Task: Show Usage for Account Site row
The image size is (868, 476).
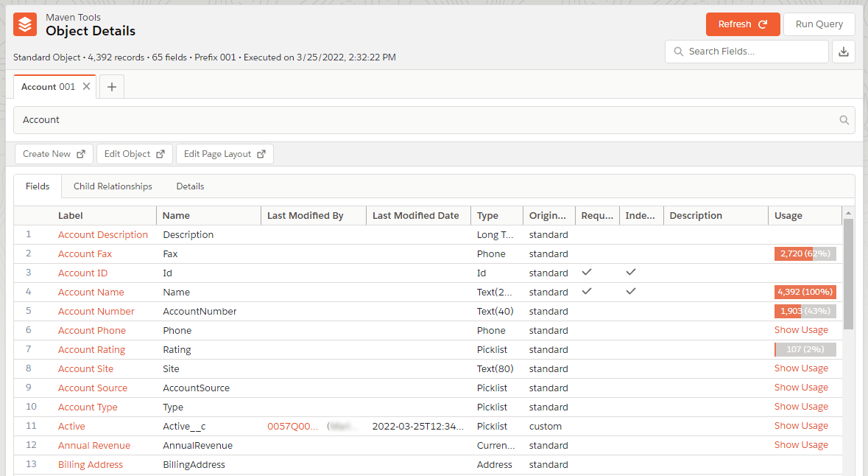Action: (801, 368)
